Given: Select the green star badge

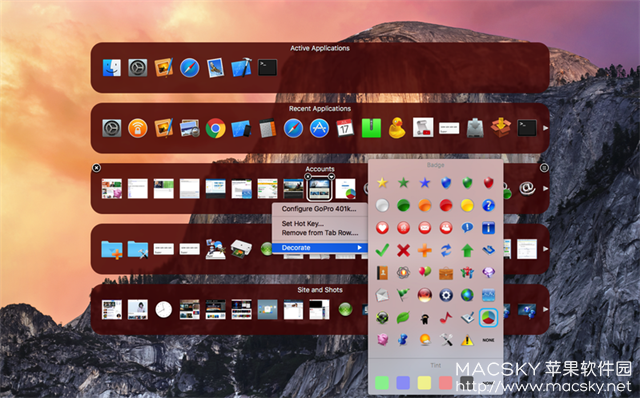Looking at the screenshot, I should click(x=403, y=182).
